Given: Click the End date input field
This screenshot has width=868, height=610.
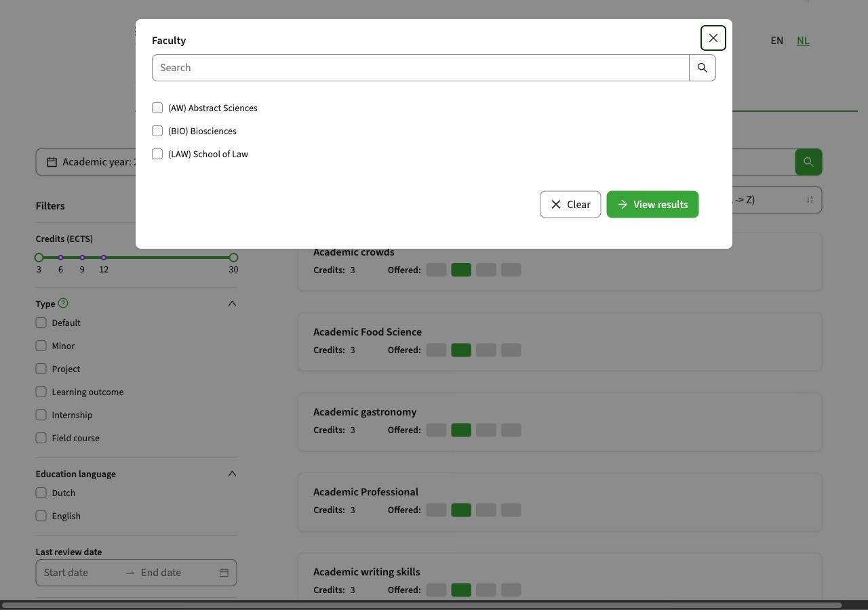Looking at the screenshot, I should (x=176, y=573).
